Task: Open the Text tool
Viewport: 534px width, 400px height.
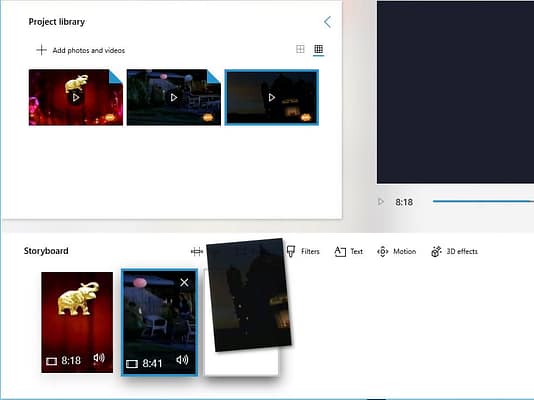Action: (348, 252)
